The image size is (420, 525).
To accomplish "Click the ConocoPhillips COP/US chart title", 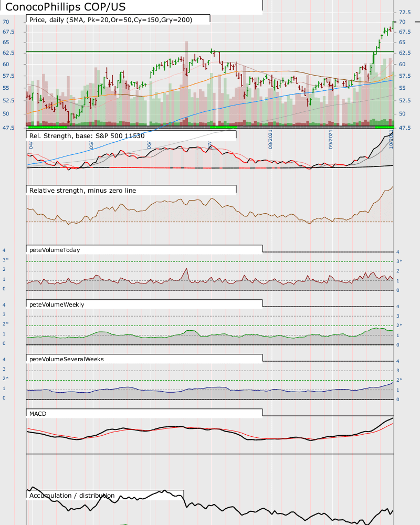I will [65, 7].
